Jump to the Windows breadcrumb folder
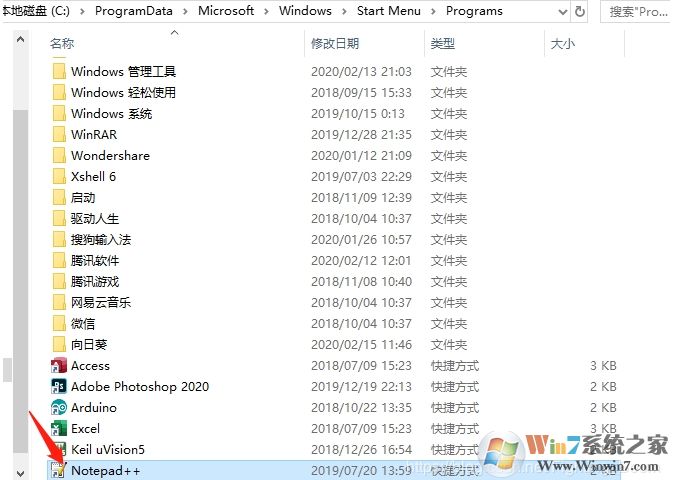This screenshot has width=675, height=480. pos(305,11)
